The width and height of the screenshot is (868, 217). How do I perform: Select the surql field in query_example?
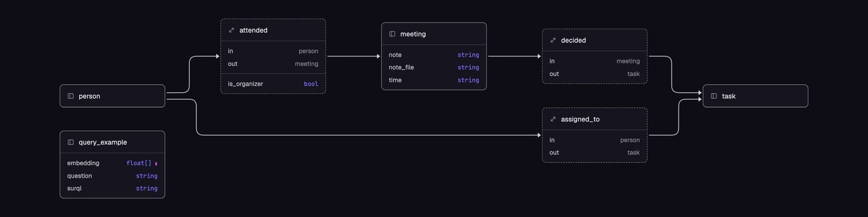coord(112,188)
